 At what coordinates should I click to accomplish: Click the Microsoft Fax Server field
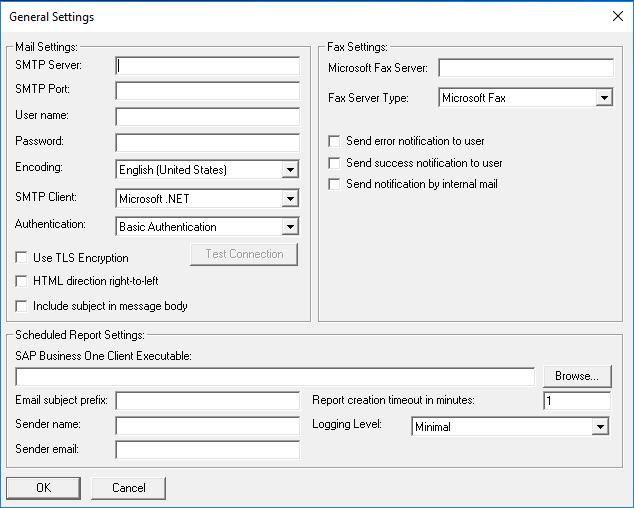[x=525, y=68]
